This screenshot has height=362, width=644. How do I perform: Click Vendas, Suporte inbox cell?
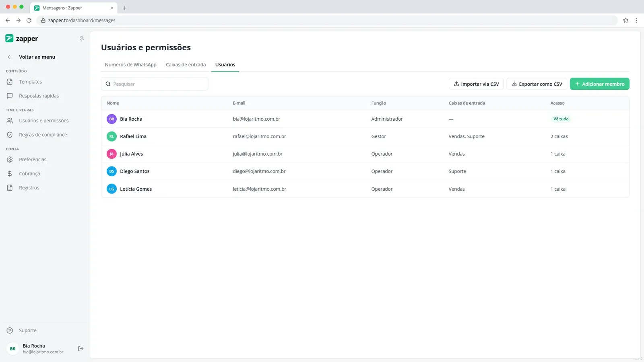[x=466, y=136]
